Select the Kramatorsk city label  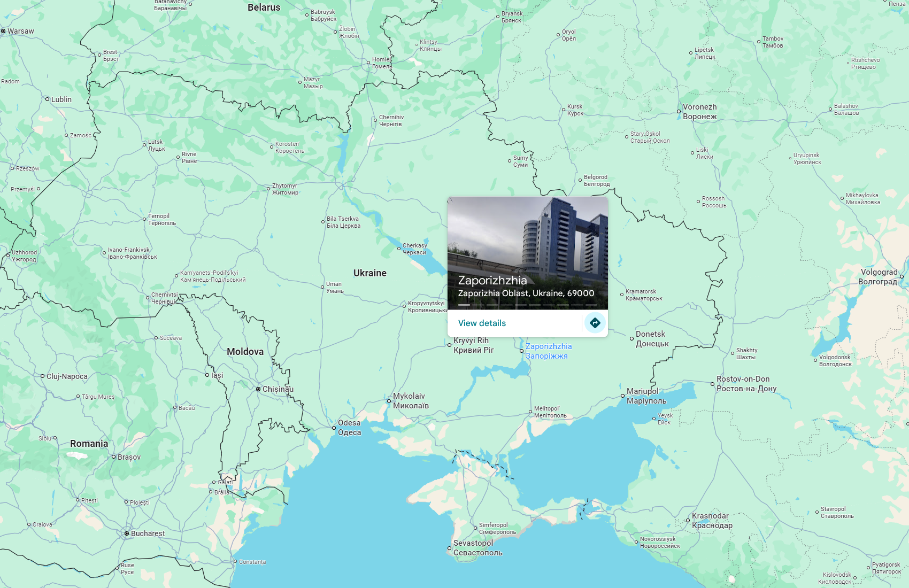[x=644, y=295]
